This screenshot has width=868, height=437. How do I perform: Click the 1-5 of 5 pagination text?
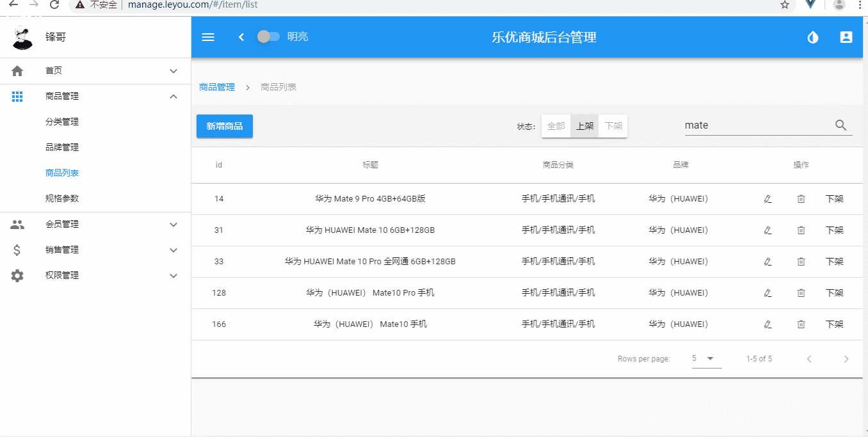759,359
